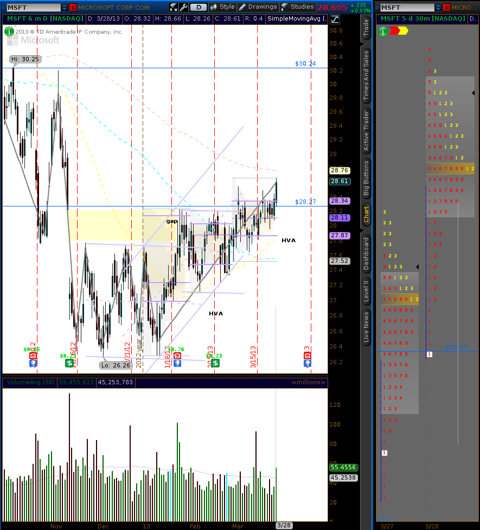This screenshot has height=530, width=480.
Task: Open the Live News side tab
Action: 366,327
